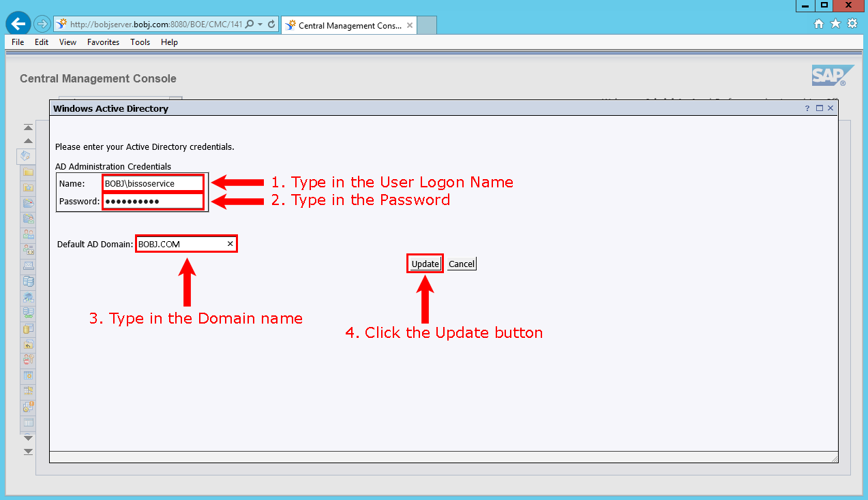Viewport: 868px width, 500px height.
Task: Open the servers with green arrows sidebar icon
Action: pos(28,313)
